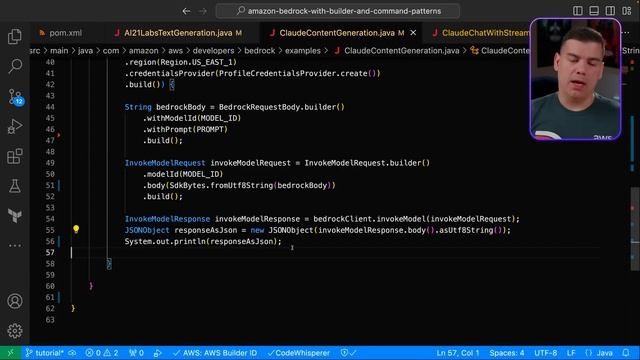The width and height of the screenshot is (640, 360).
Task: Open the Extensions view
Action: (x=15, y=156)
